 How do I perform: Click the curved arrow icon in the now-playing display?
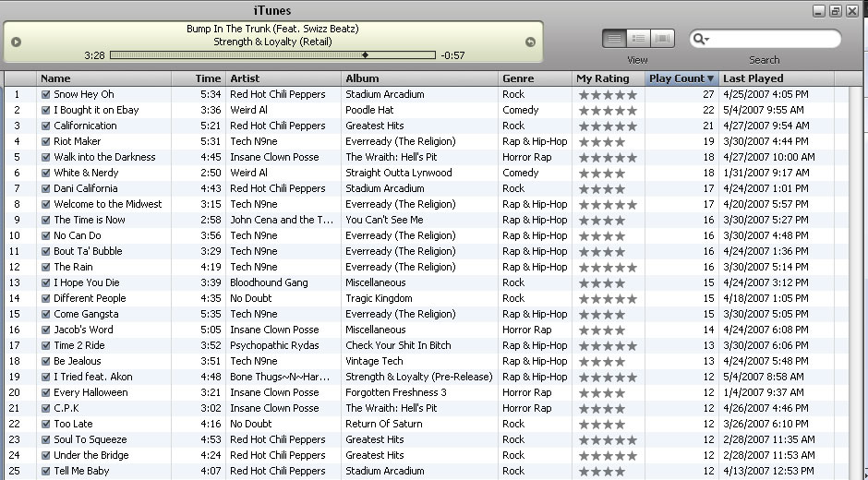pos(530,42)
